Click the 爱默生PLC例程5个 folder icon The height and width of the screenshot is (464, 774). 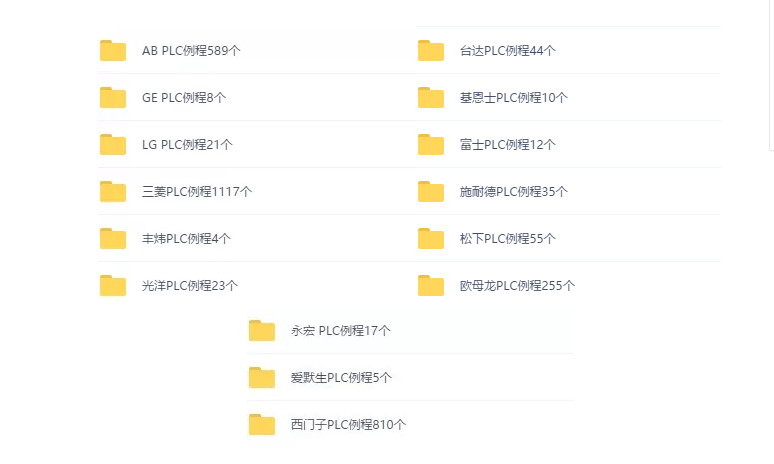click(x=262, y=378)
